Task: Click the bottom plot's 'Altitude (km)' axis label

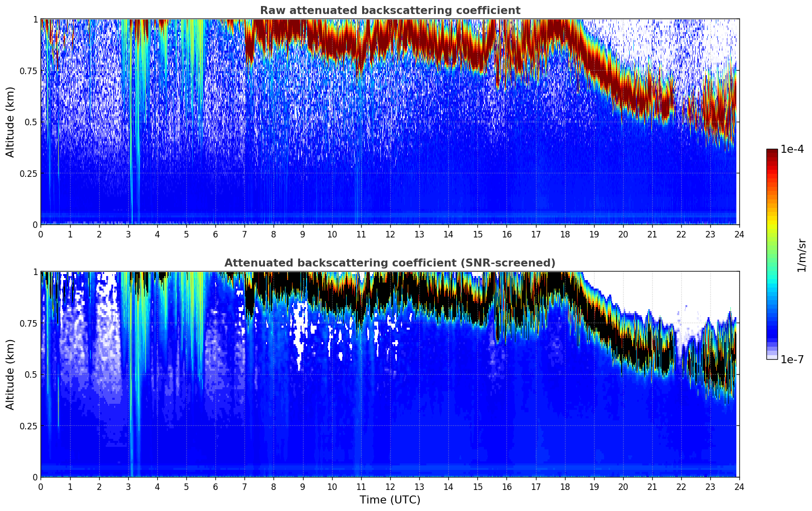Action: point(11,374)
